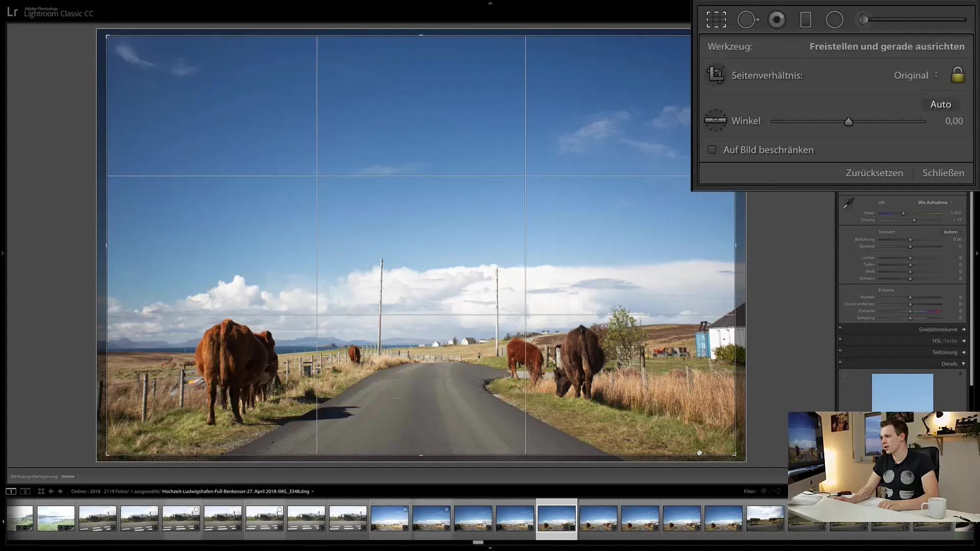Screen dimensions: 980x551
Task: Click the top-left crop corner handle
Action: click(x=107, y=36)
